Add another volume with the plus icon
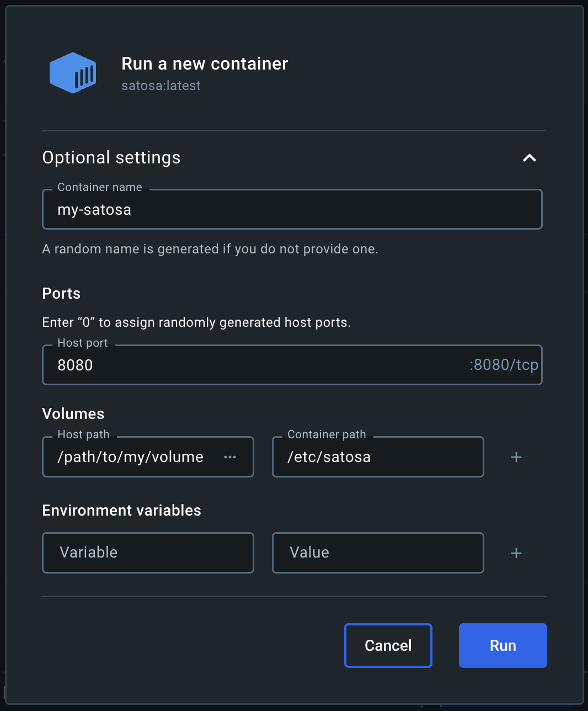This screenshot has width=588, height=711. pos(516,457)
